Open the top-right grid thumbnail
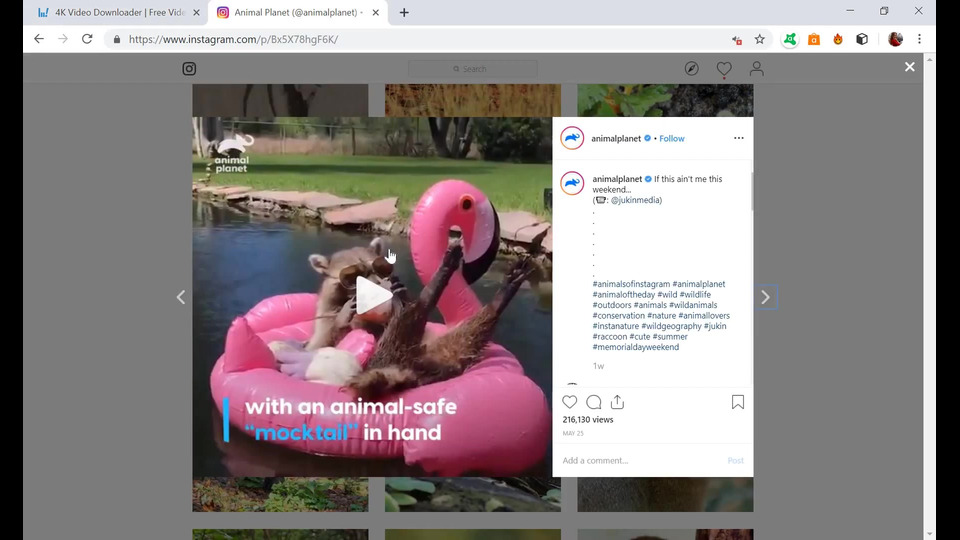960x540 pixels. click(666, 100)
